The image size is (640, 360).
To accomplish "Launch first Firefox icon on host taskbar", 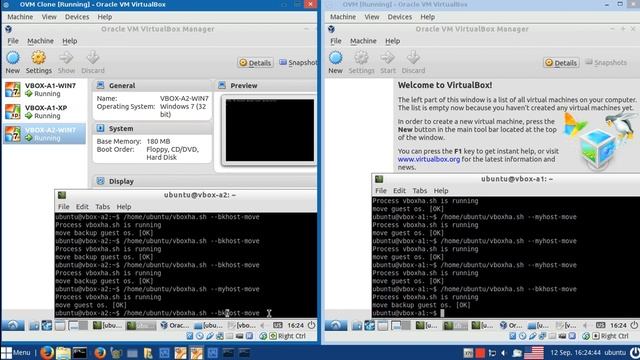I will tap(47, 352).
